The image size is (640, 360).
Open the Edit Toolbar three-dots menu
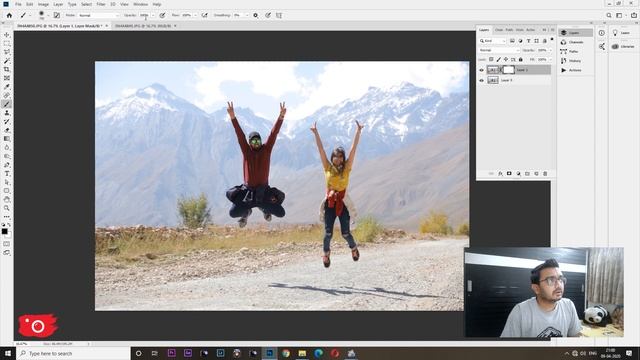(x=7, y=217)
